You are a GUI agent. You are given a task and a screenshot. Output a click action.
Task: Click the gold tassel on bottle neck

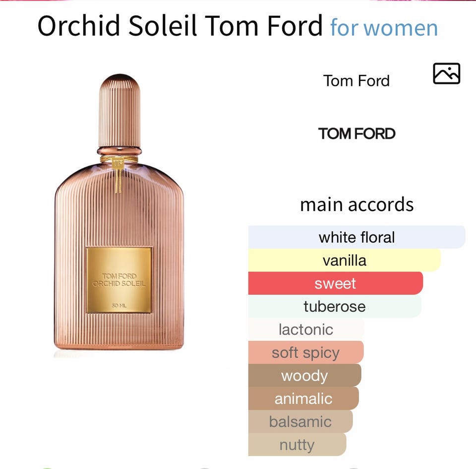(119, 176)
